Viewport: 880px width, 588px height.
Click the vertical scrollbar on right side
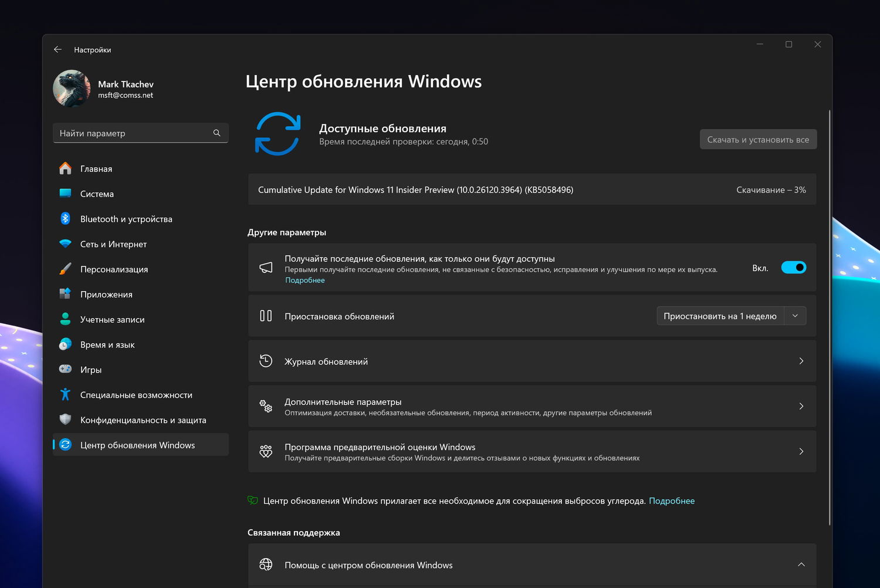pyautogui.click(x=830, y=317)
